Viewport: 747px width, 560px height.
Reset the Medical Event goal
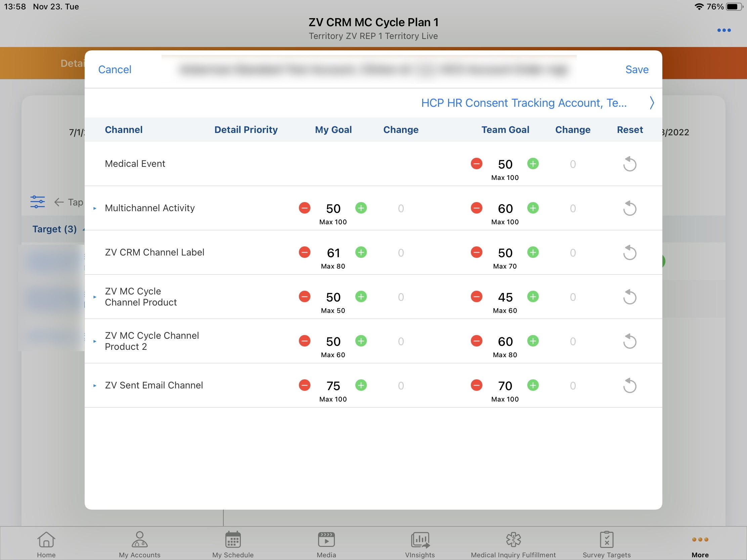coord(629,164)
